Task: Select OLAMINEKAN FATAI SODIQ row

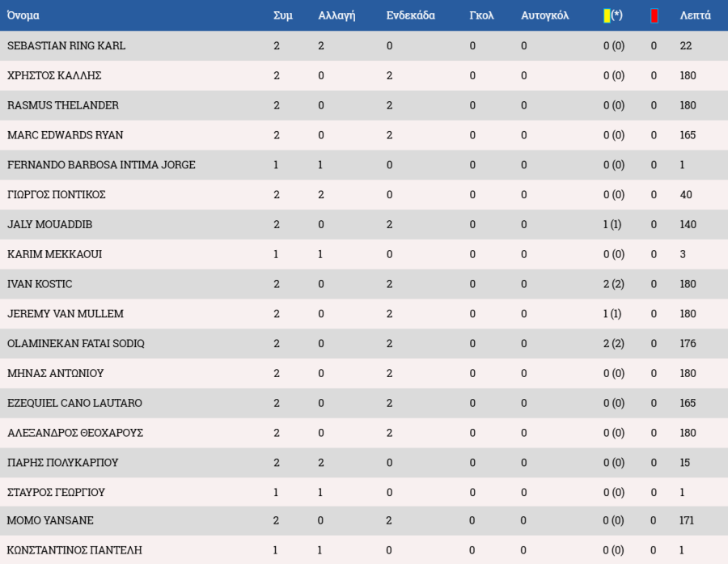Action: (x=364, y=344)
